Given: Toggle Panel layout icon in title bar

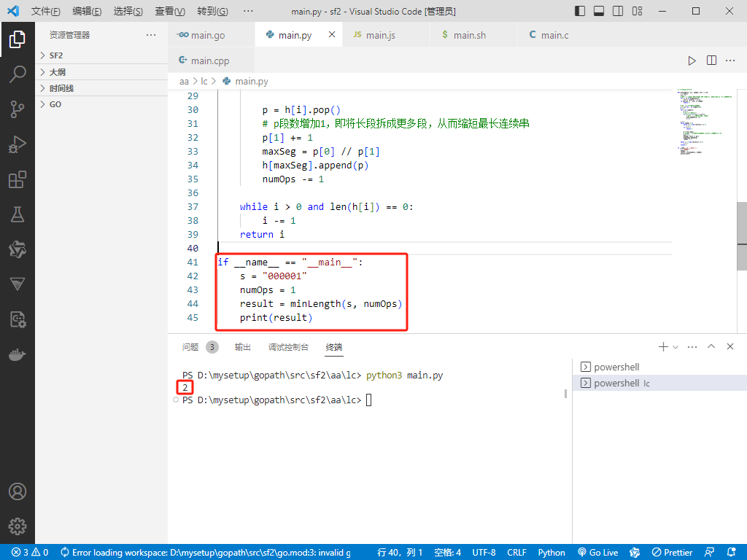Looking at the screenshot, I should click(x=599, y=11).
